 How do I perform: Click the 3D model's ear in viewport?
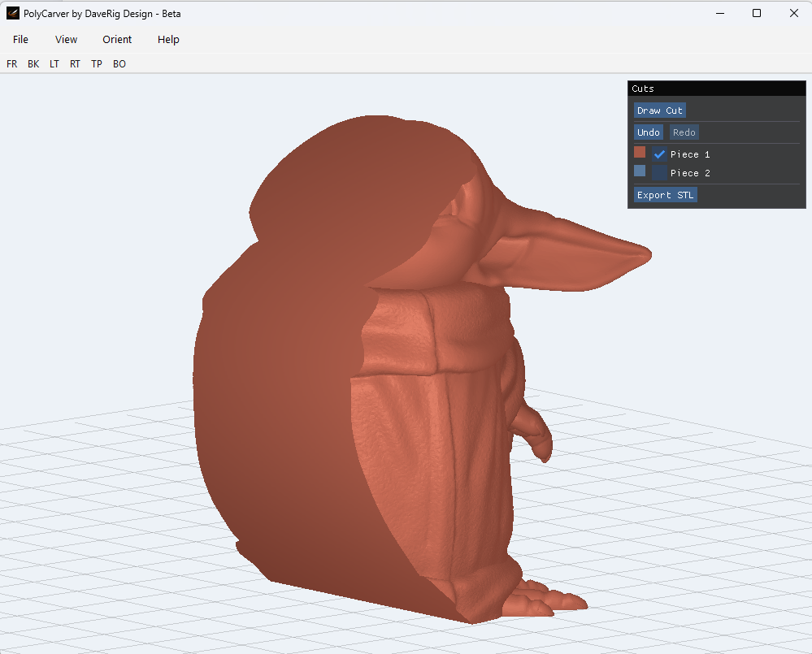coord(570,253)
